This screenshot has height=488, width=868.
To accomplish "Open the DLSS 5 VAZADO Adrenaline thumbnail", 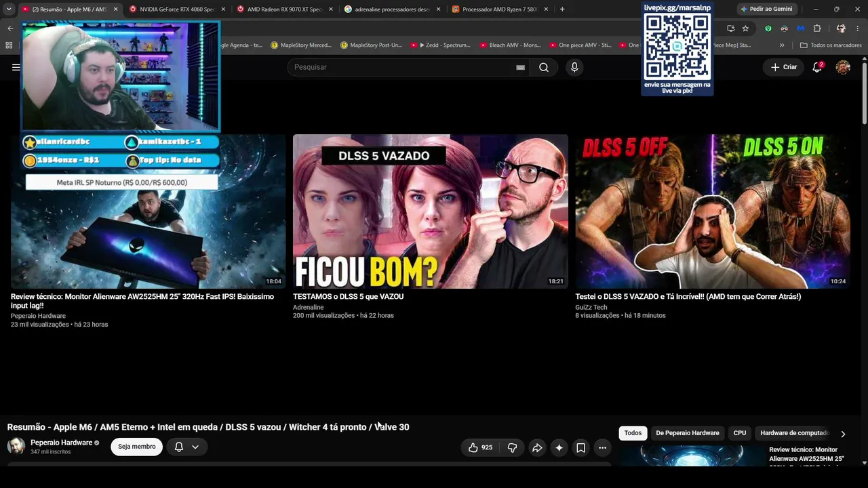I will [x=431, y=211].
